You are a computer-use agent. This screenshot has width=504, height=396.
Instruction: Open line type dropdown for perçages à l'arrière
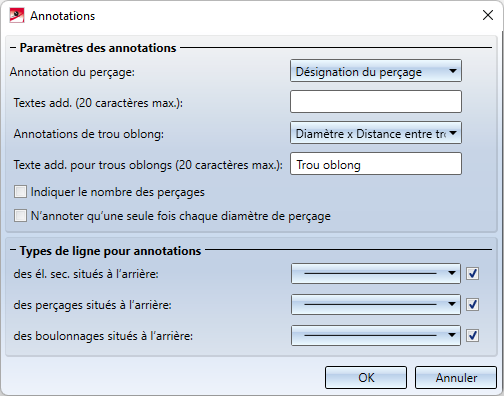pos(376,304)
